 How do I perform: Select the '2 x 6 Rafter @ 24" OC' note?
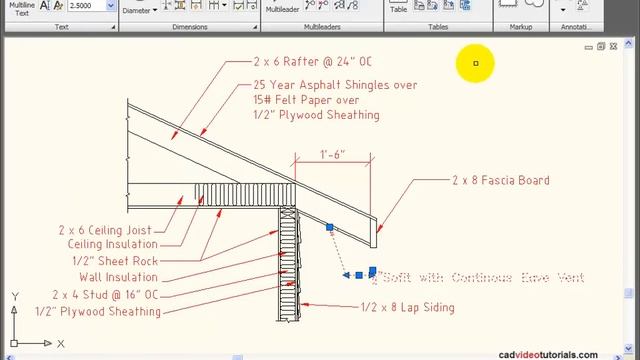(x=313, y=62)
